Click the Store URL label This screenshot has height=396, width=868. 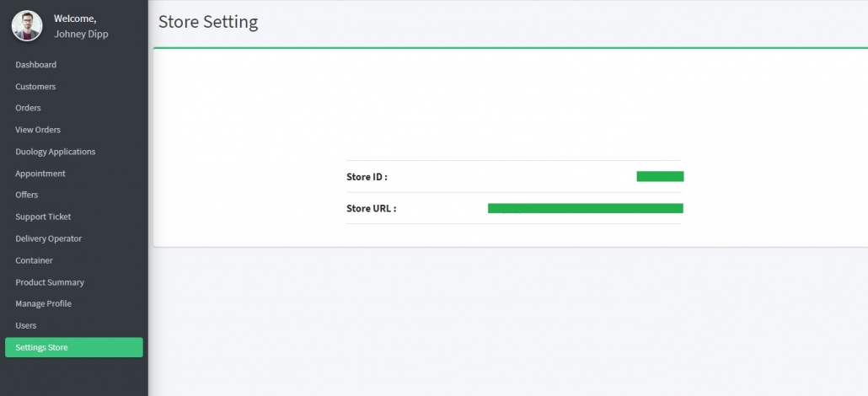pyautogui.click(x=372, y=208)
